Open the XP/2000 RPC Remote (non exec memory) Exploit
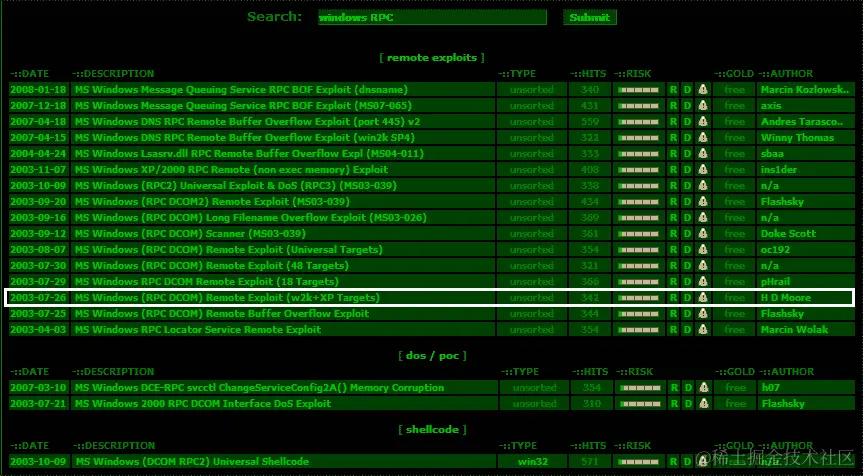This screenshot has height=476, width=863. pos(231,169)
